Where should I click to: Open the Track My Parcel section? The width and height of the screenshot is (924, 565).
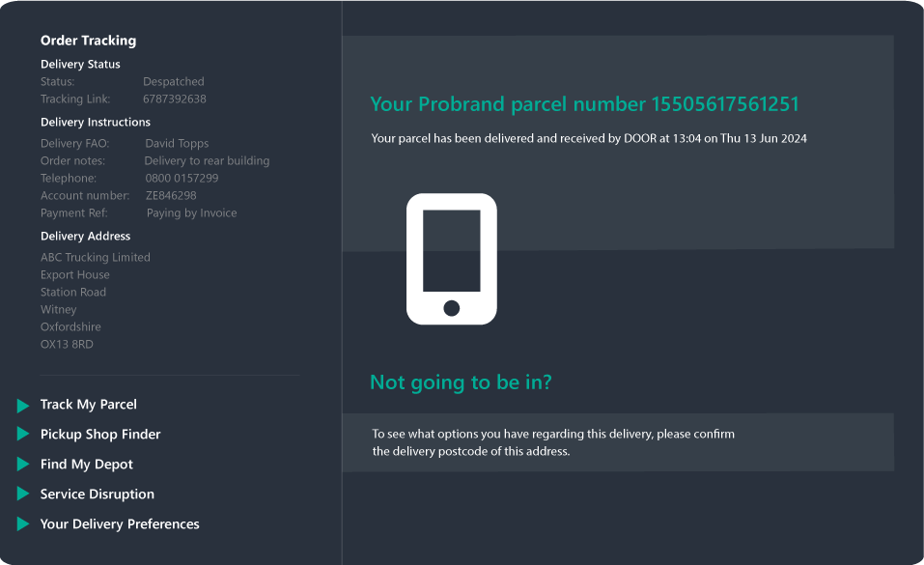(89, 405)
